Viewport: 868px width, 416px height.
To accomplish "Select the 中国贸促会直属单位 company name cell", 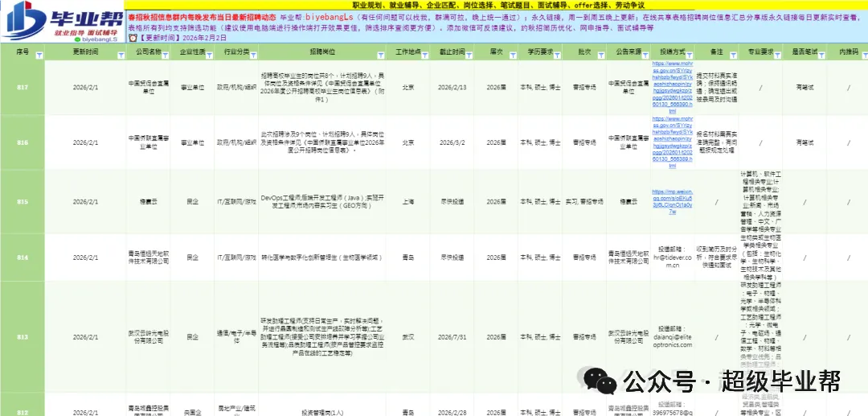I will point(149,87).
